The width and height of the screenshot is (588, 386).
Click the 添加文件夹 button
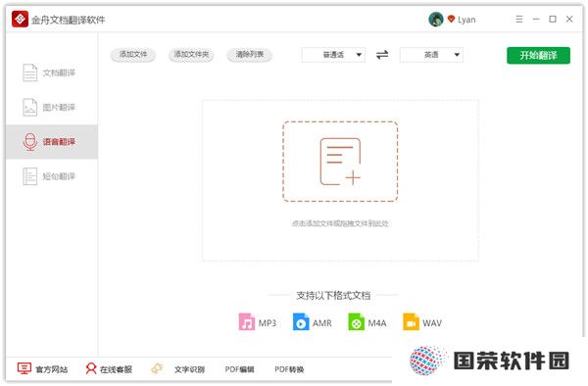tap(191, 55)
